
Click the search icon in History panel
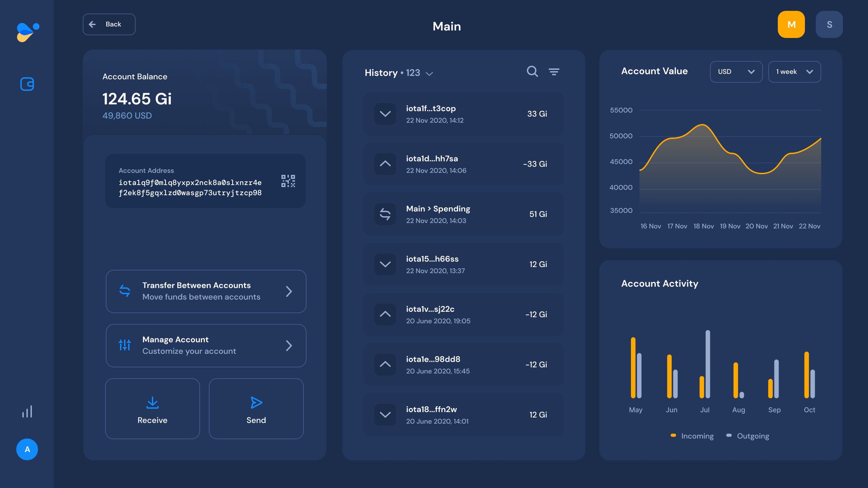[532, 72]
